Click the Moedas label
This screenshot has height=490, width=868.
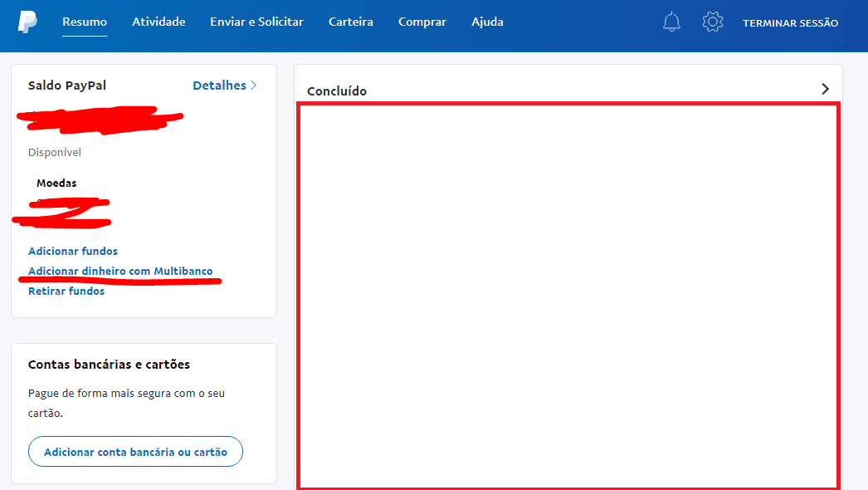pos(56,183)
